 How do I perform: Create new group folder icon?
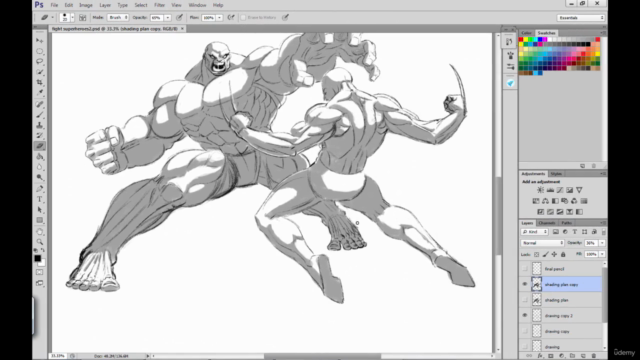tap(572, 356)
